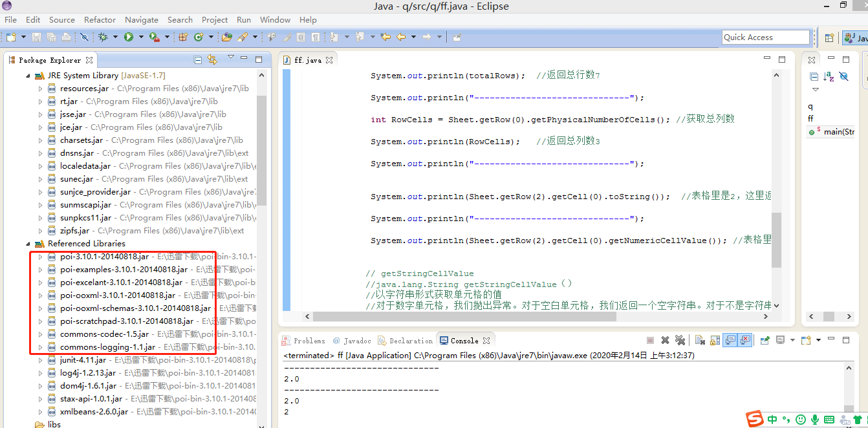Click Collapse All icon in Outline view

[814, 76]
